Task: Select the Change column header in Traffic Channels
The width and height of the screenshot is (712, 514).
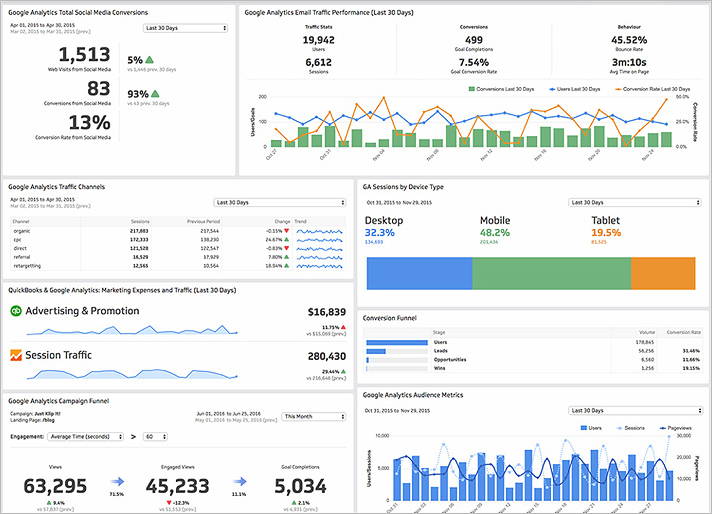Action: coord(282,222)
